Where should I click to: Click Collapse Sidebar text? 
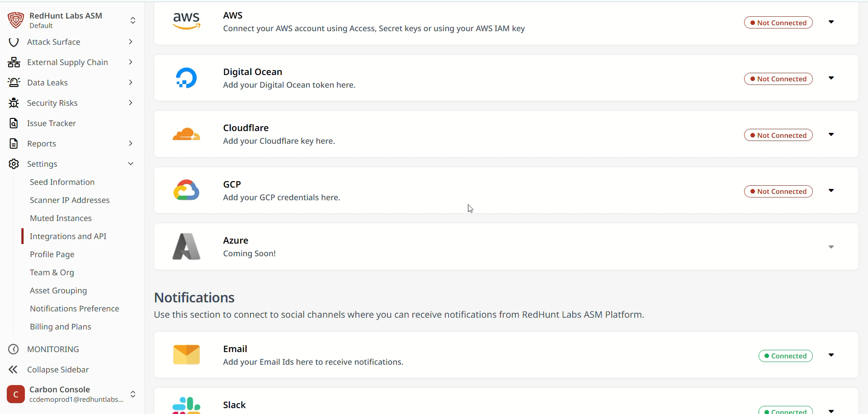click(58, 370)
